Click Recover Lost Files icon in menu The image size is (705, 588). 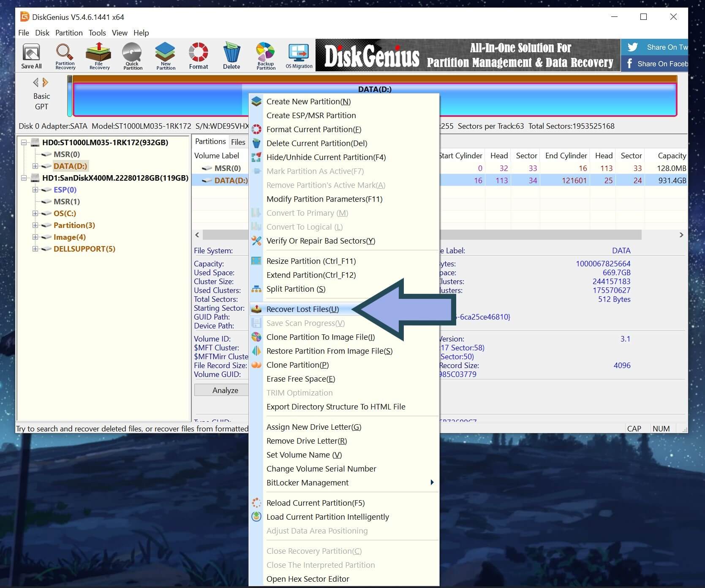pos(256,309)
